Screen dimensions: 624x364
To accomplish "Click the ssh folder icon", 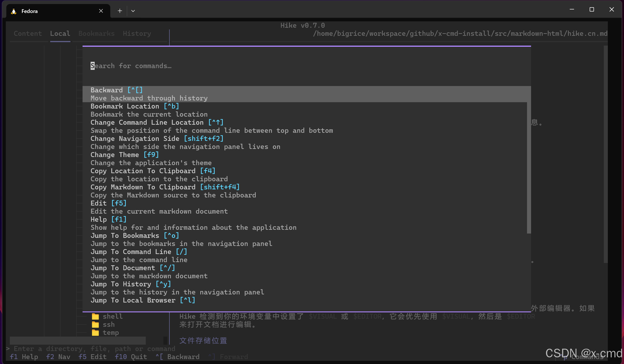I will click(x=95, y=324).
